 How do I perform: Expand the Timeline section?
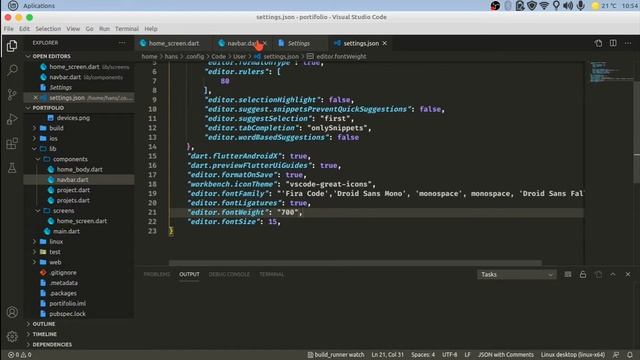tap(41, 334)
